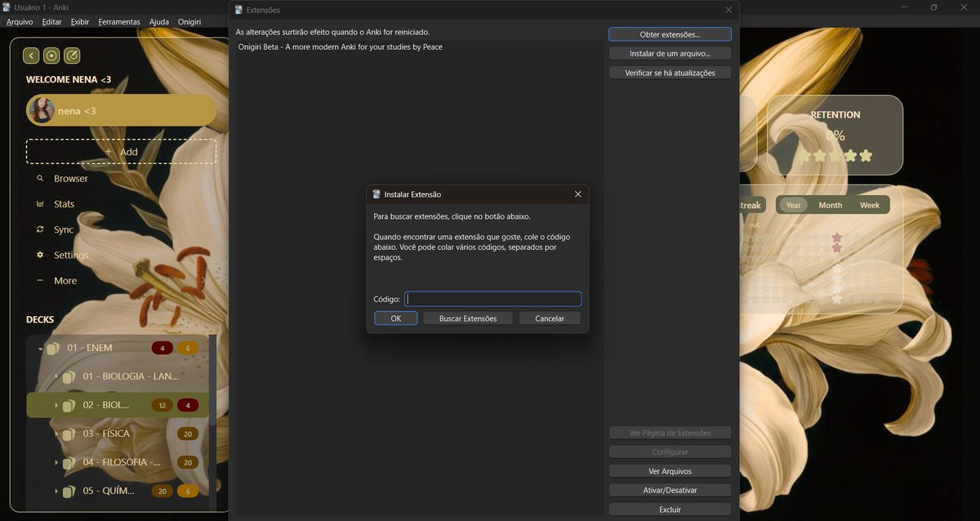The width and height of the screenshot is (980, 521).
Task: Click the deck stack icon of 01 - ENEM
Action: pos(53,349)
